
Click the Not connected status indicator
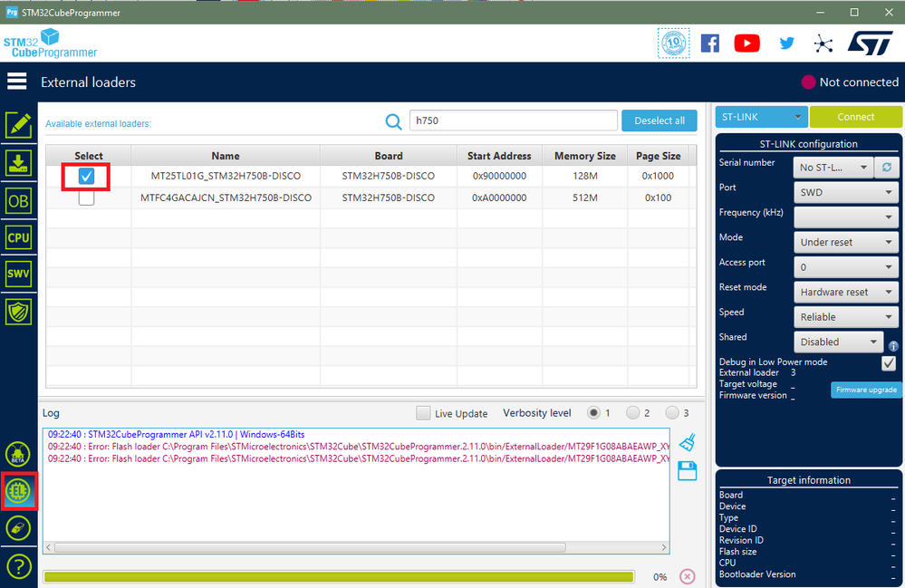[850, 82]
